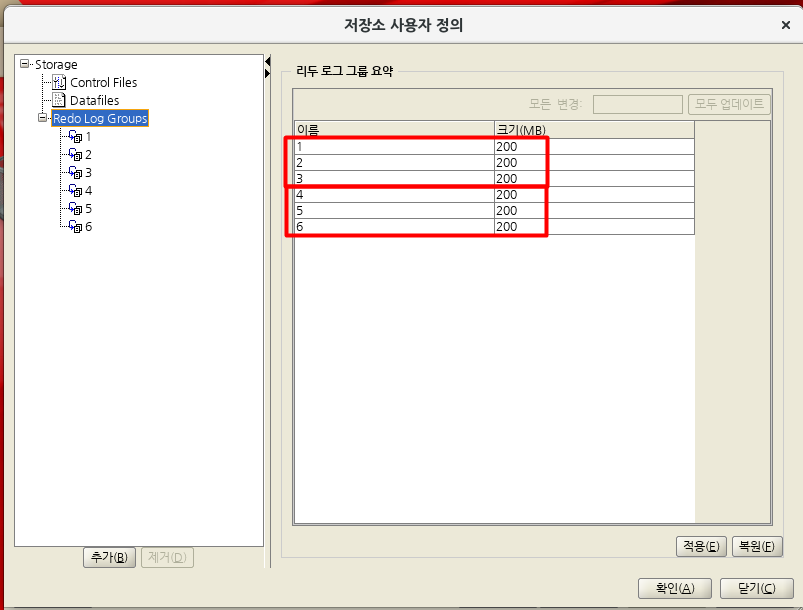
Task: Click the size cell 200 in row 2
Action: tap(594, 162)
